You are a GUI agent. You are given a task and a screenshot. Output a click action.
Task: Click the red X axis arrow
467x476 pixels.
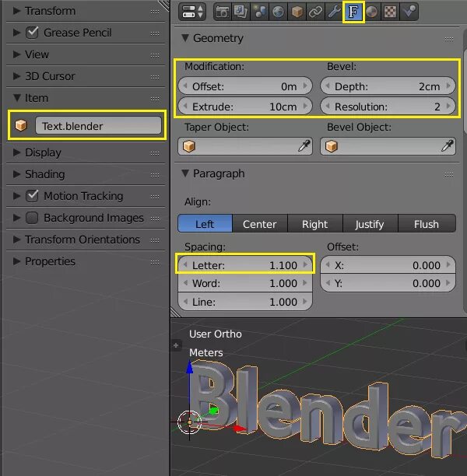(241, 429)
